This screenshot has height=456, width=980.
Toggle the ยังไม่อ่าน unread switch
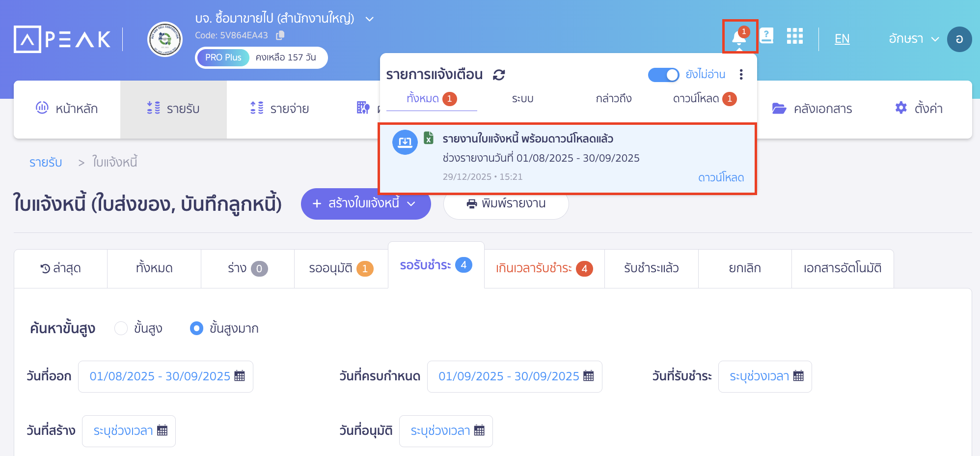coord(663,75)
